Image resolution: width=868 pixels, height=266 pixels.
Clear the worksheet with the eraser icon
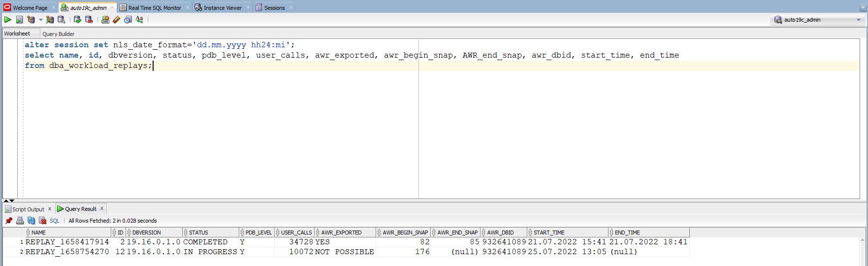(x=116, y=20)
